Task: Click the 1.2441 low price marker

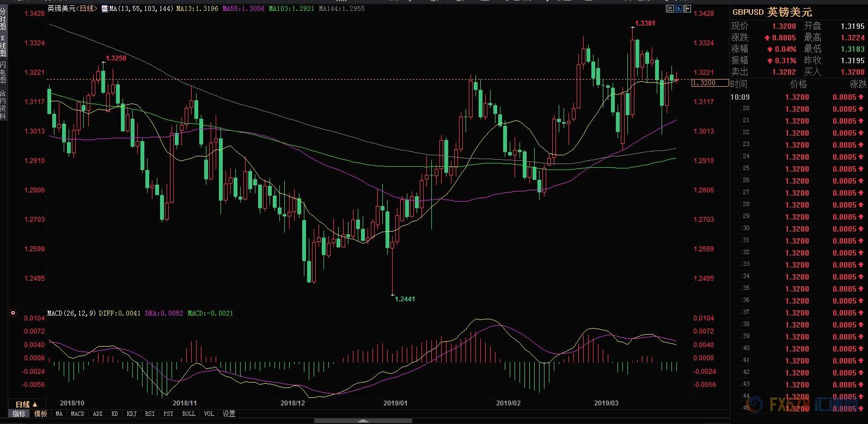Action: pyautogui.click(x=405, y=299)
